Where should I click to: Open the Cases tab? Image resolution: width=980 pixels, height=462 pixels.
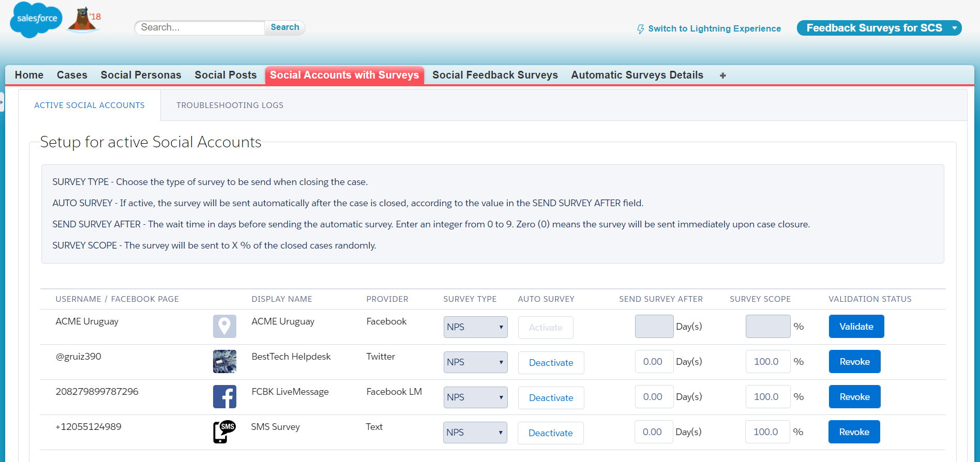click(72, 75)
